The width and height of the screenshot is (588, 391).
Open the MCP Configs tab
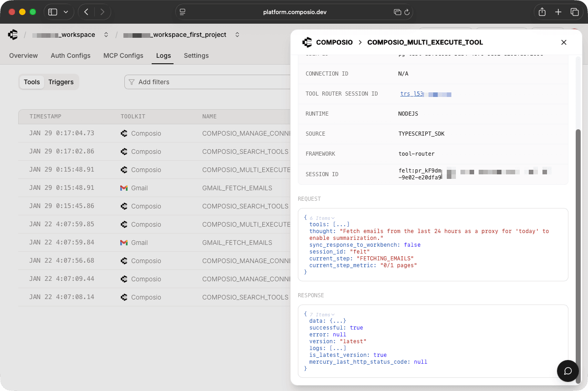tap(123, 56)
